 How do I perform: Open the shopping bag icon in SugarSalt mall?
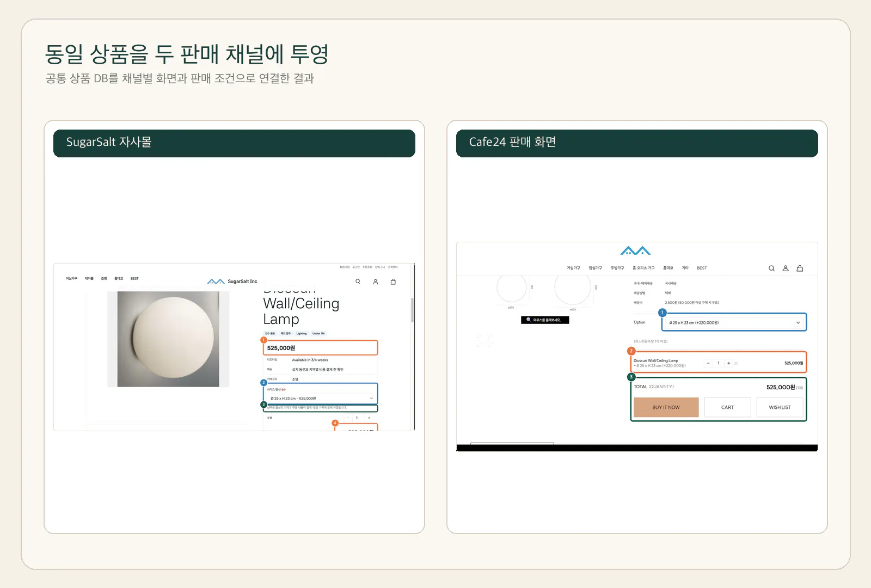coord(393,281)
